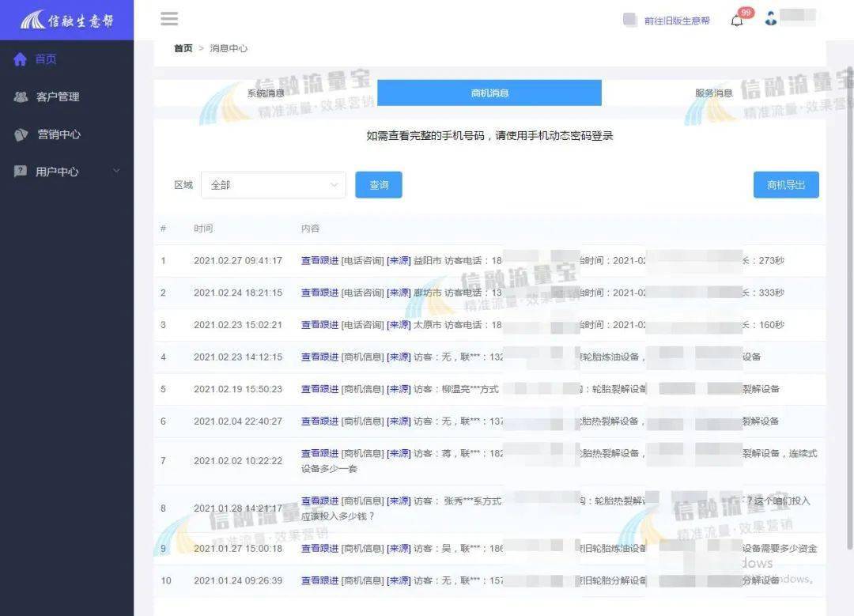Screen dimensions: 854x616
Task: Click 首页 in the breadcrumb
Action: pos(183,48)
